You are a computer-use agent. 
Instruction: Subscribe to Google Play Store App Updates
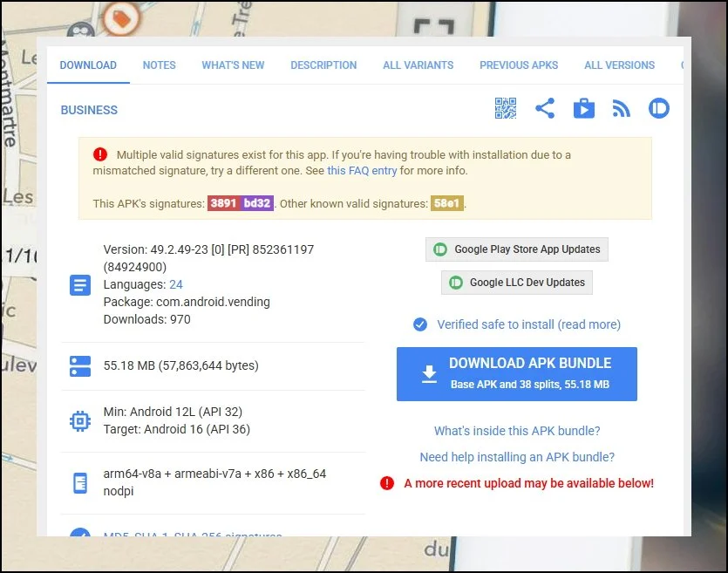[517, 249]
